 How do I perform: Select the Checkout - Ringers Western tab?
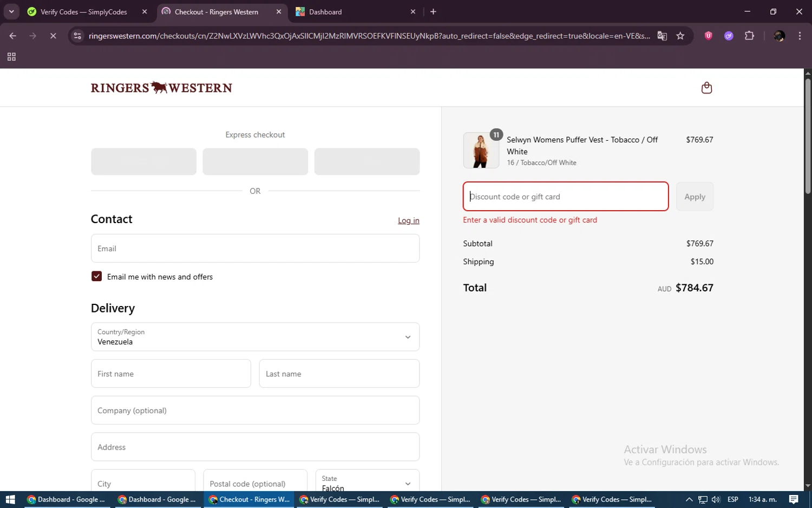[222, 11]
